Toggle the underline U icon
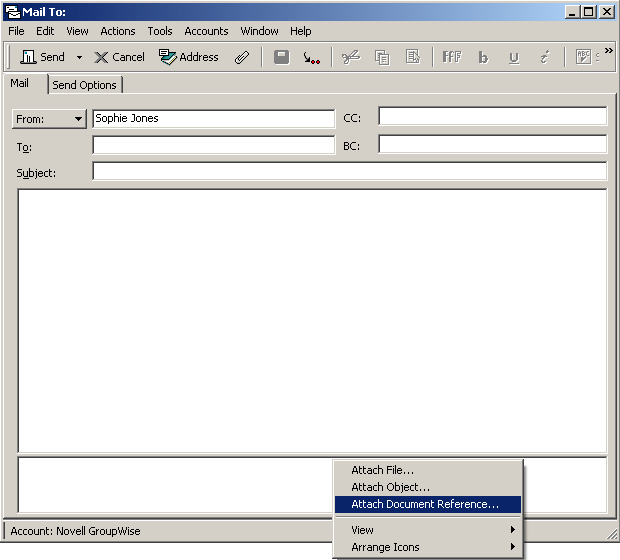Screen dimensions: 620x560 514,58
